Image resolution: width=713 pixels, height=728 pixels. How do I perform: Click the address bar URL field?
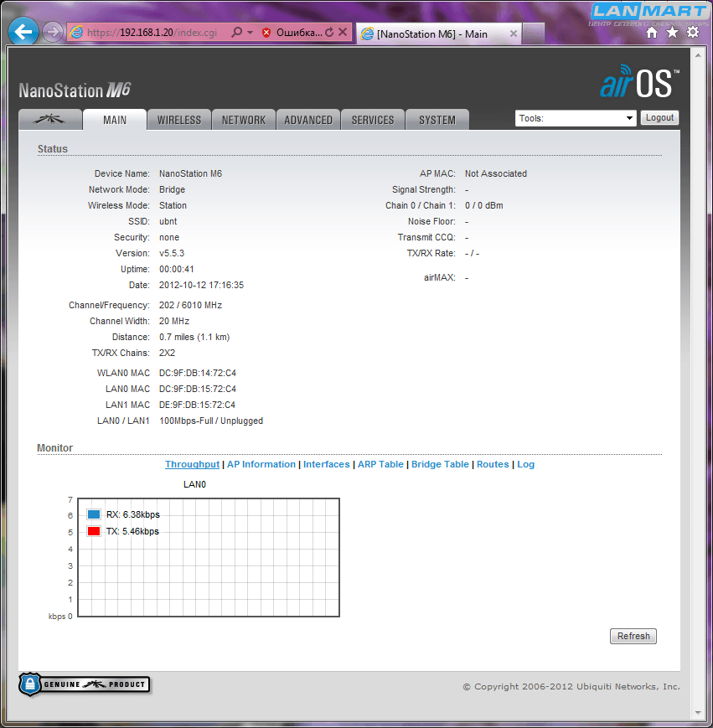pos(152,32)
